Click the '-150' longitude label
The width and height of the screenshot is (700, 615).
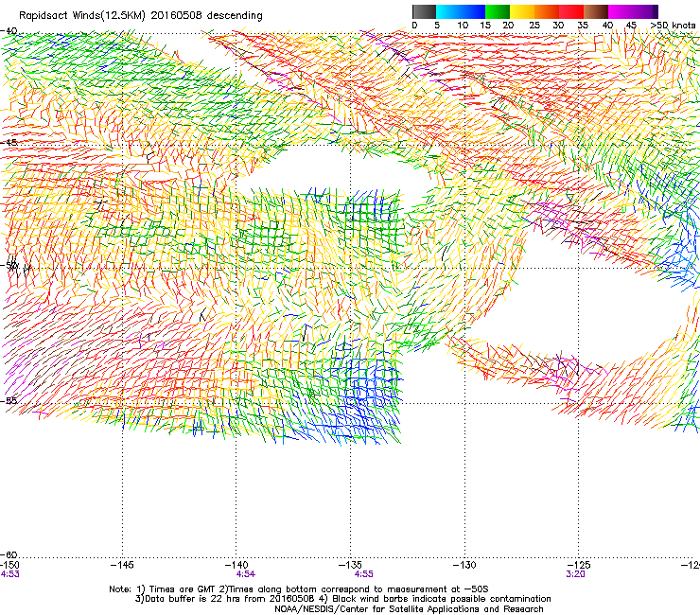coord(9,565)
